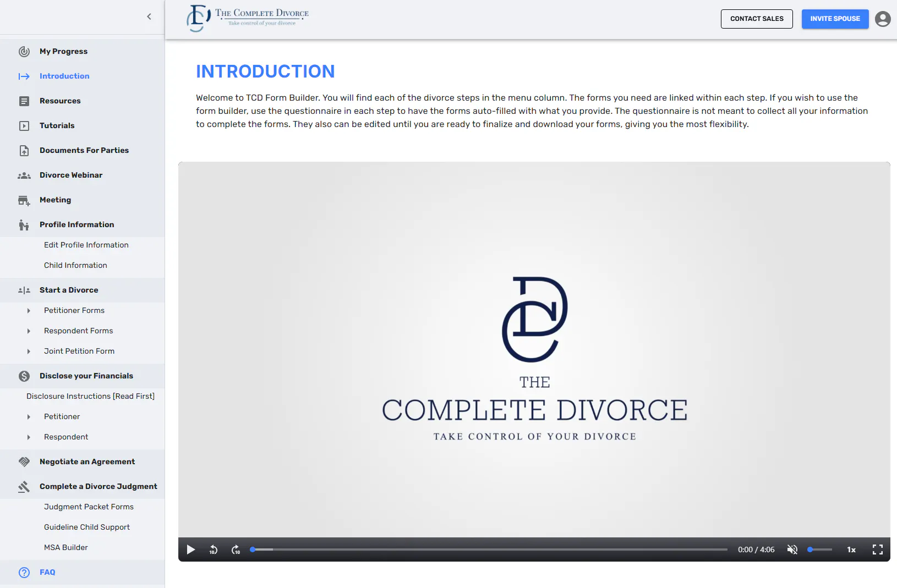Skip the video forward 10 seconds

[236, 549]
